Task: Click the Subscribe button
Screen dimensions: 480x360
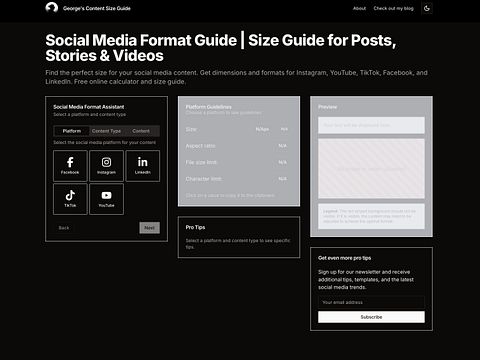Action: tap(371, 317)
